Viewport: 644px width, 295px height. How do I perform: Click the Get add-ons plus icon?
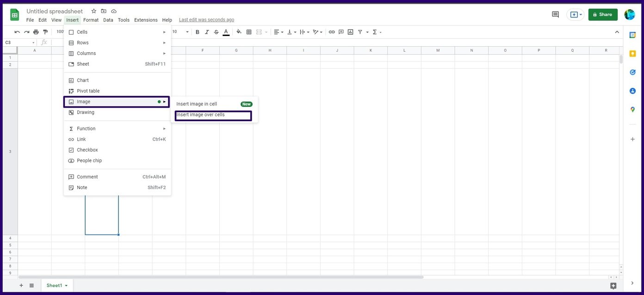point(632,139)
